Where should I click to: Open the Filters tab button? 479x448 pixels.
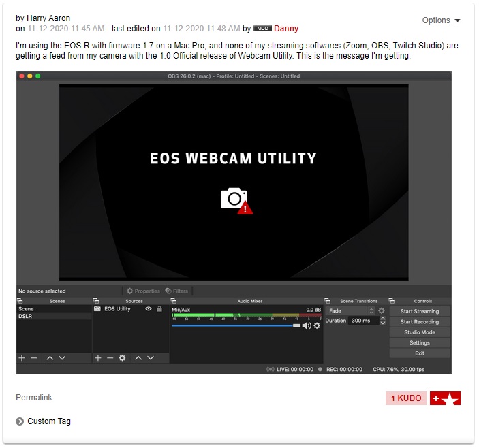tap(176, 291)
